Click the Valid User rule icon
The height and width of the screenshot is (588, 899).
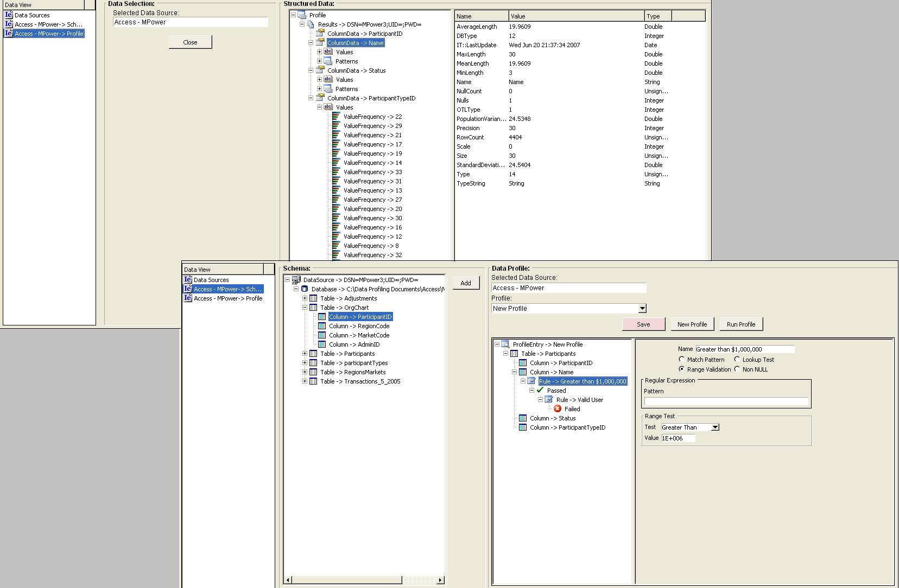point(549,400)
